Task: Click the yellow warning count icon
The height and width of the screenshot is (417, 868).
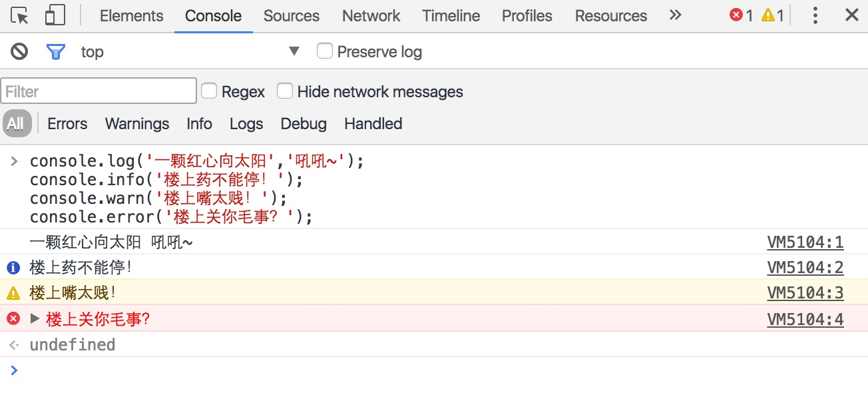Action: click(768, 15)
